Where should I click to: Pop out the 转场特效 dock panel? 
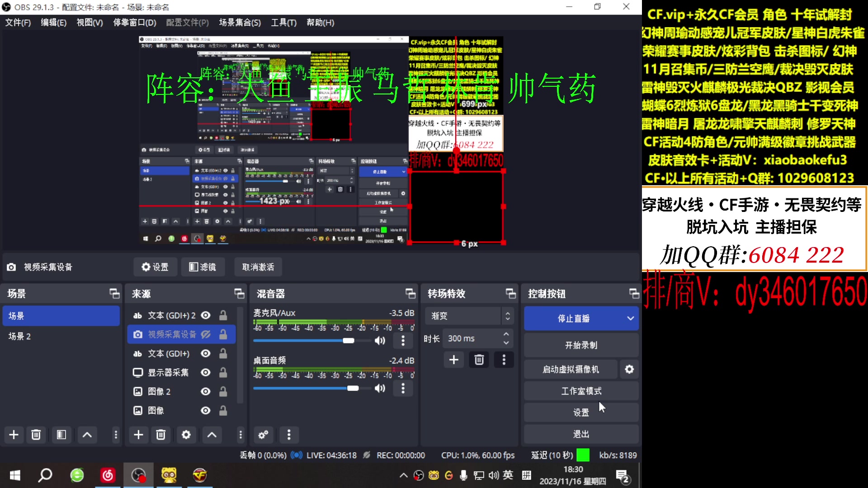(x=511, y=294)
